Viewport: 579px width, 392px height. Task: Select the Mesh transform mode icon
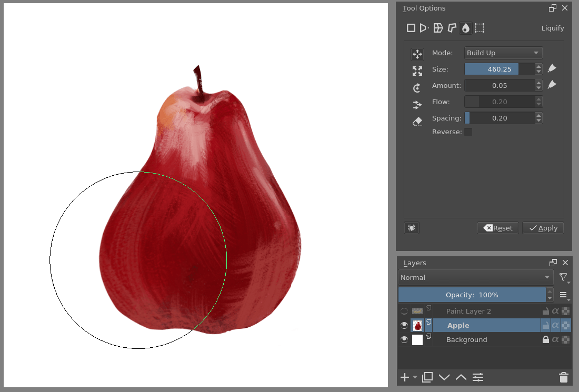480,28
